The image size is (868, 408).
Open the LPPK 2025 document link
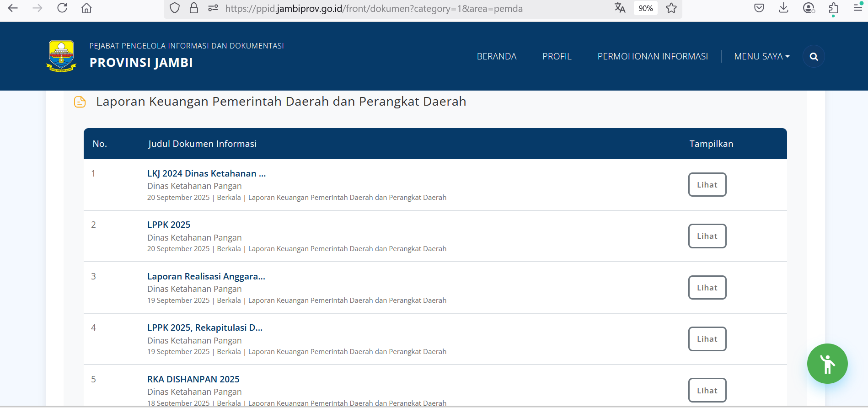169,225
